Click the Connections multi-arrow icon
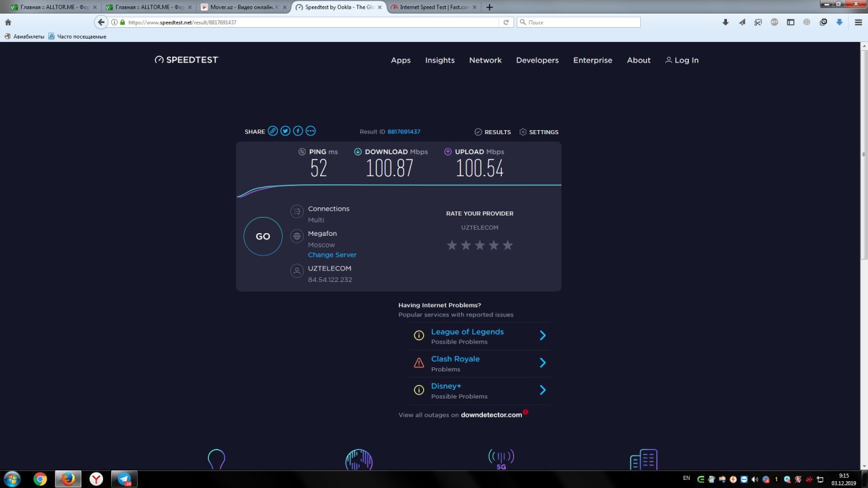Image resolution: width=868 pixels, height=488 pixels. [x=296, y=211]
